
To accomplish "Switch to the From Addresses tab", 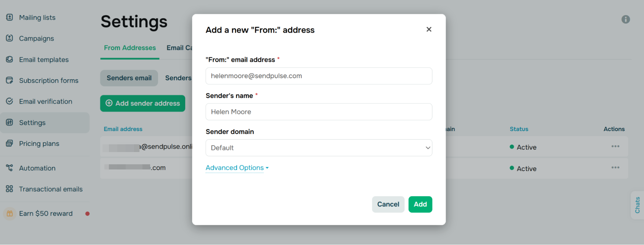I will (x=130, y=47).
